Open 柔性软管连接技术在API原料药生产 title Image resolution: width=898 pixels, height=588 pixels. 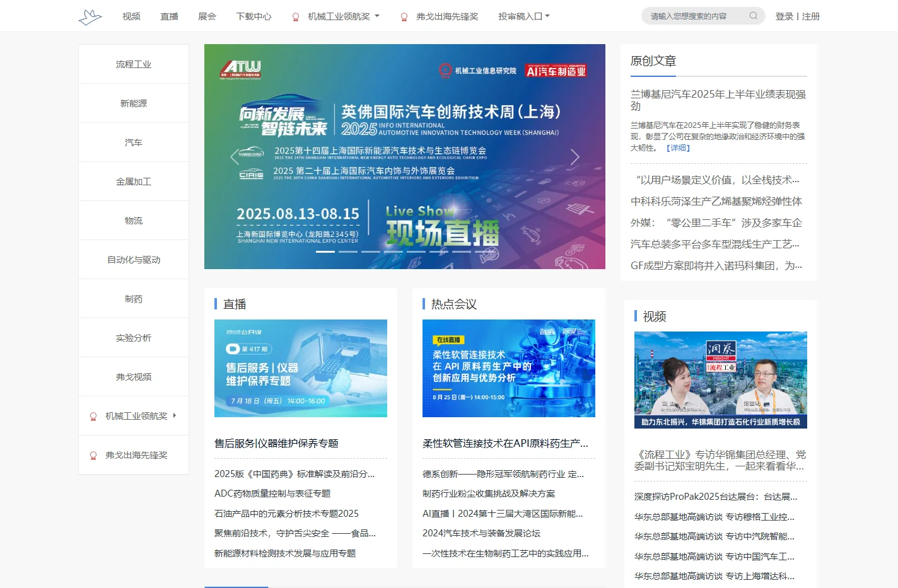pyautogui.click(x=505, y=444)
